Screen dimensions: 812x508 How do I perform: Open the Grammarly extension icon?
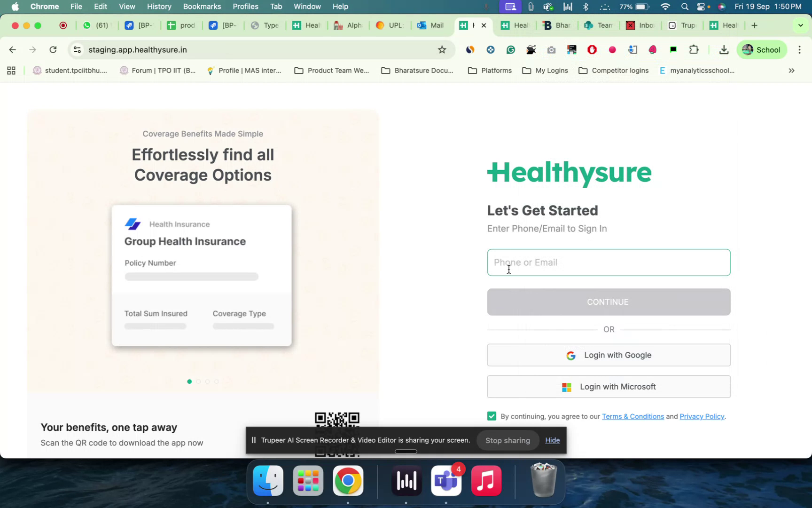[511, 49]
